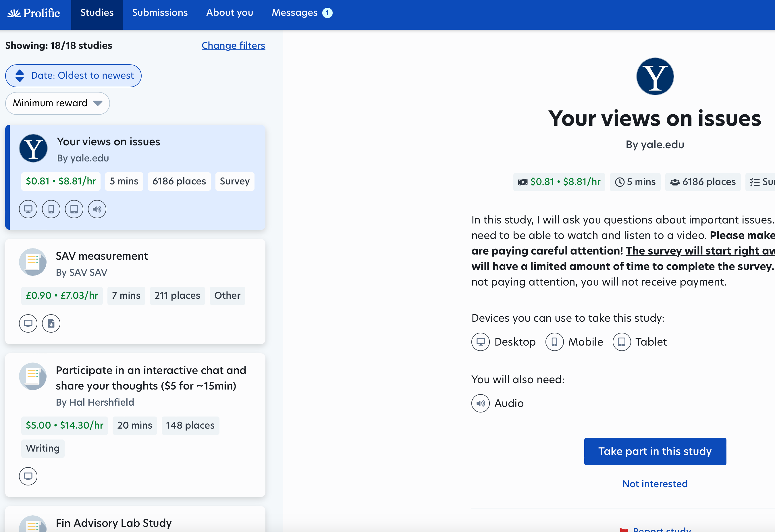Image resolution: width=775 pixels, height=532 pixels.
Task: Click desktop device icon on Yale study card
Action: click(28, 209)
